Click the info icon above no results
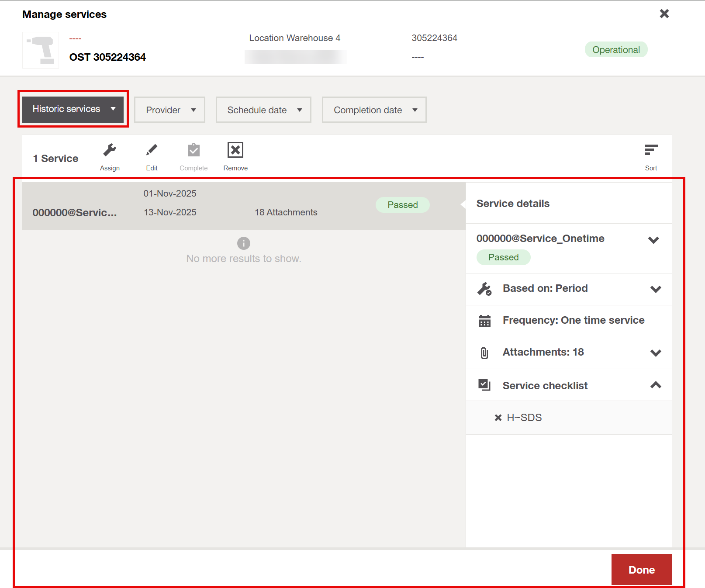 (244, 243)
